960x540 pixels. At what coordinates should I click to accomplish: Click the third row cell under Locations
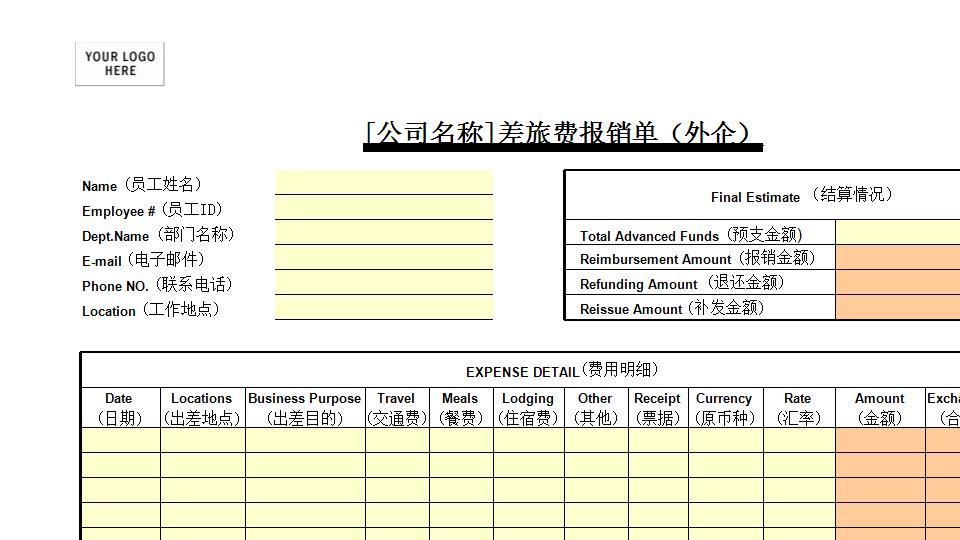point(203,490)
